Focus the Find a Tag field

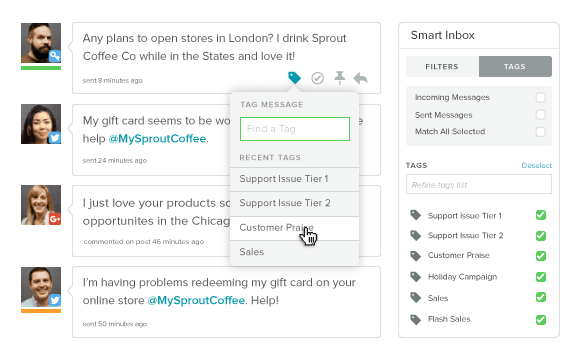tap(295, 129)
